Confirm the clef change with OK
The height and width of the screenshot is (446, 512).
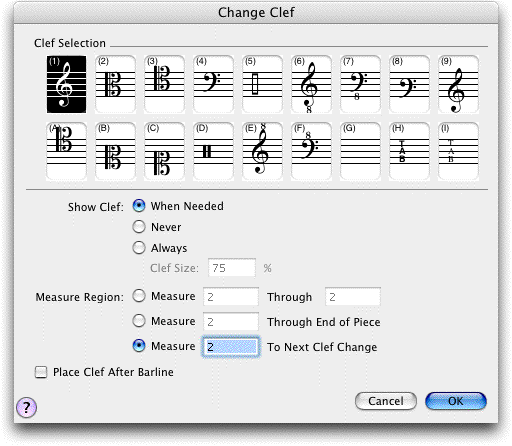[456, 401]
